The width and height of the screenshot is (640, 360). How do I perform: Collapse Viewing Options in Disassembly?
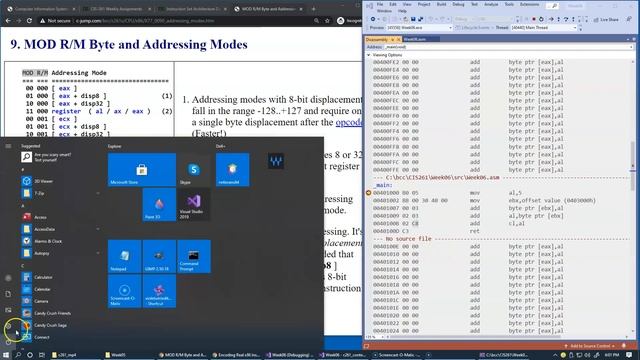click(x=369, y=55)
